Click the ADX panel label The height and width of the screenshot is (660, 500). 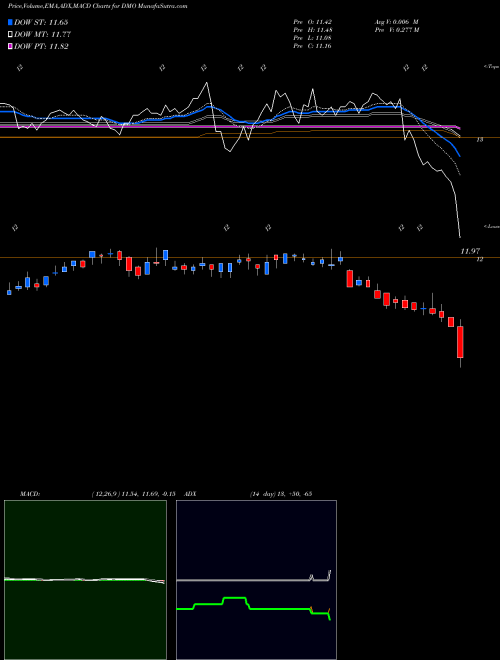click(190, 494)
